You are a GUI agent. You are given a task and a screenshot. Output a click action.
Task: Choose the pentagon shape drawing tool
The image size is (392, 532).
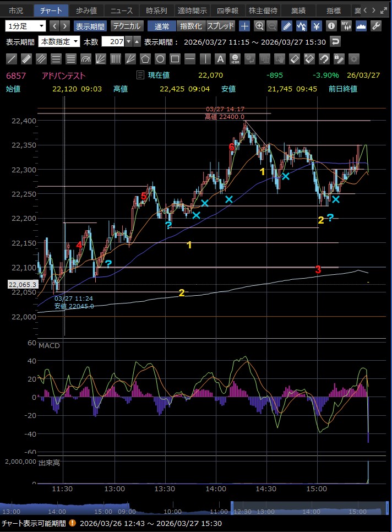(x=145, y=59)
